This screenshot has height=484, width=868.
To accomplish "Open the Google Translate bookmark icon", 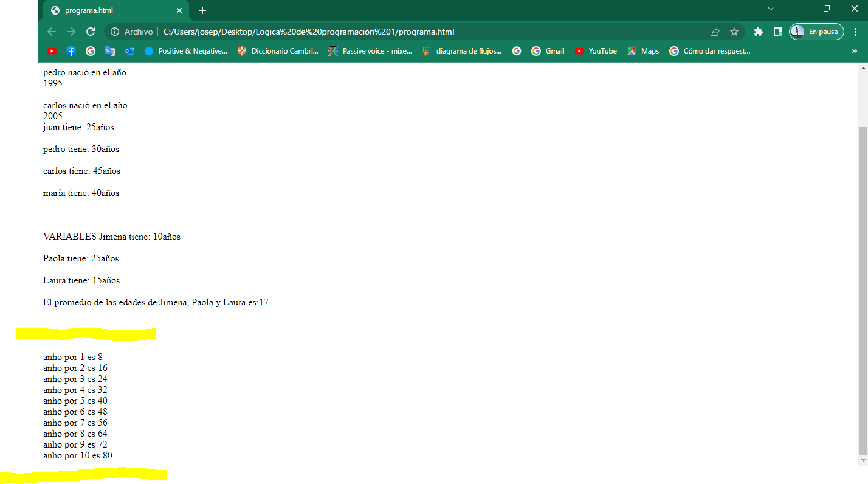I will click(x=110, y=51).
